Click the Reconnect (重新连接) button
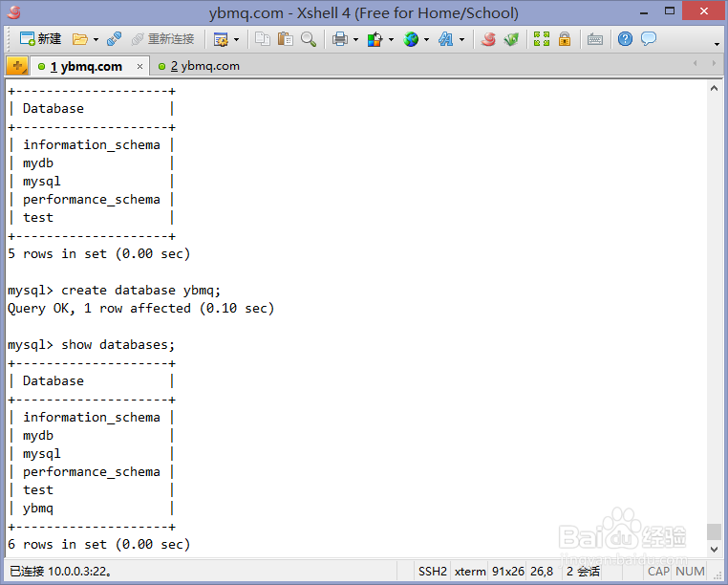Image resolution: width=728 pixels, height=585 pixels. tap(162, 39)
